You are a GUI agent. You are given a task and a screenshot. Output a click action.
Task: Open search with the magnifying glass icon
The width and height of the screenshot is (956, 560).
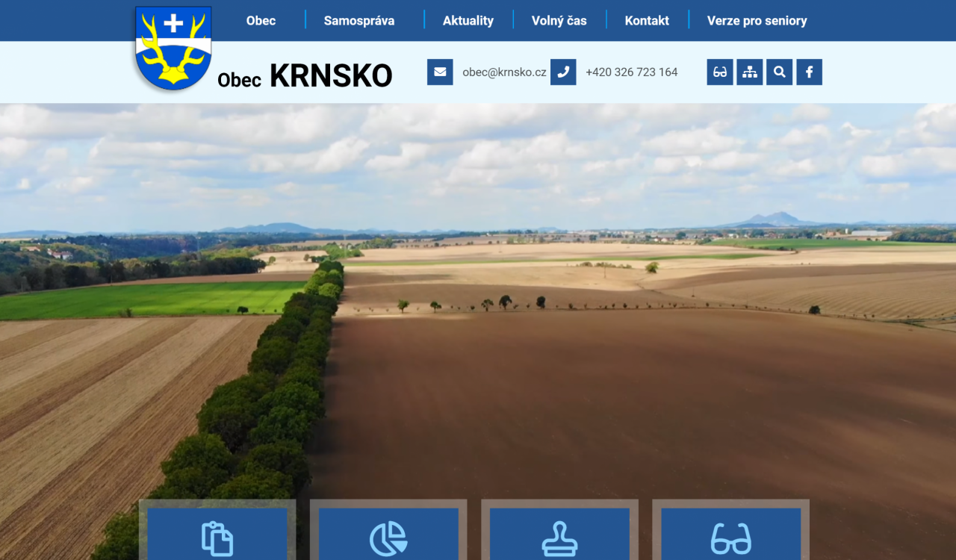tap(779, 72)
